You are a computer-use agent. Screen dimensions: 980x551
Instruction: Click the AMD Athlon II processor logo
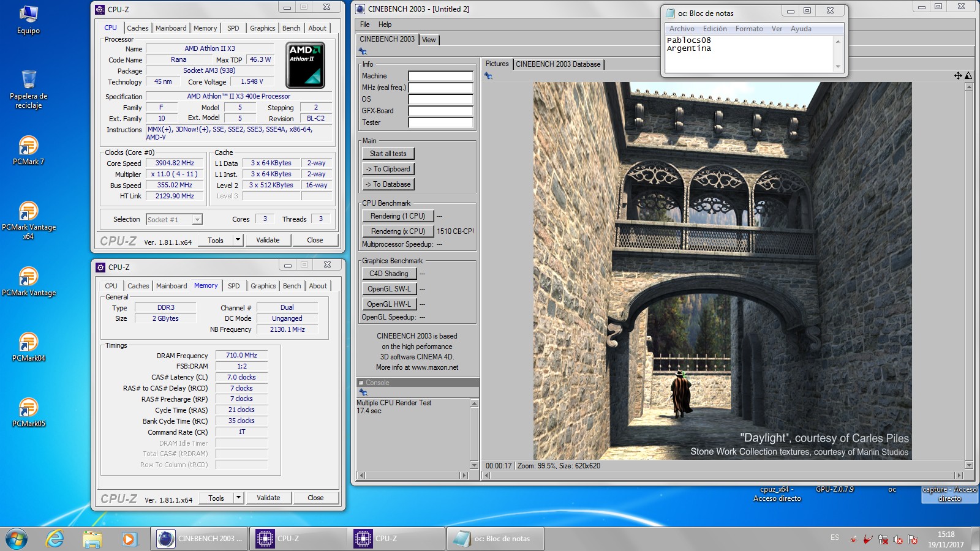tap(305, 65)
